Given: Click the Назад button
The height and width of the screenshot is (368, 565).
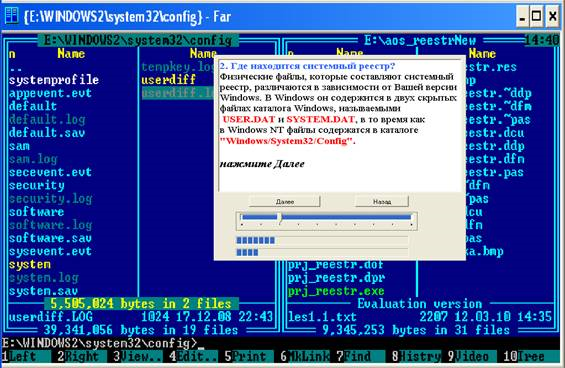Looking at the screenshot, I should pyautogui.click(x=382, y=201).
